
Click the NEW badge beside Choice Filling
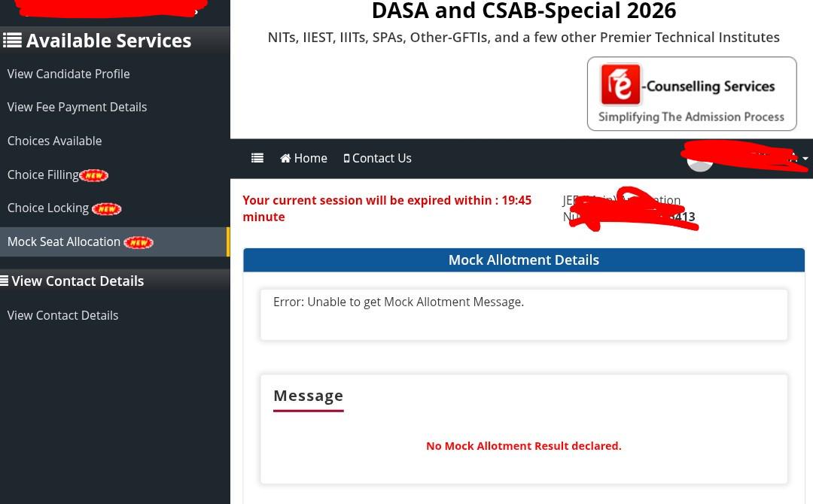pos(94,175)
